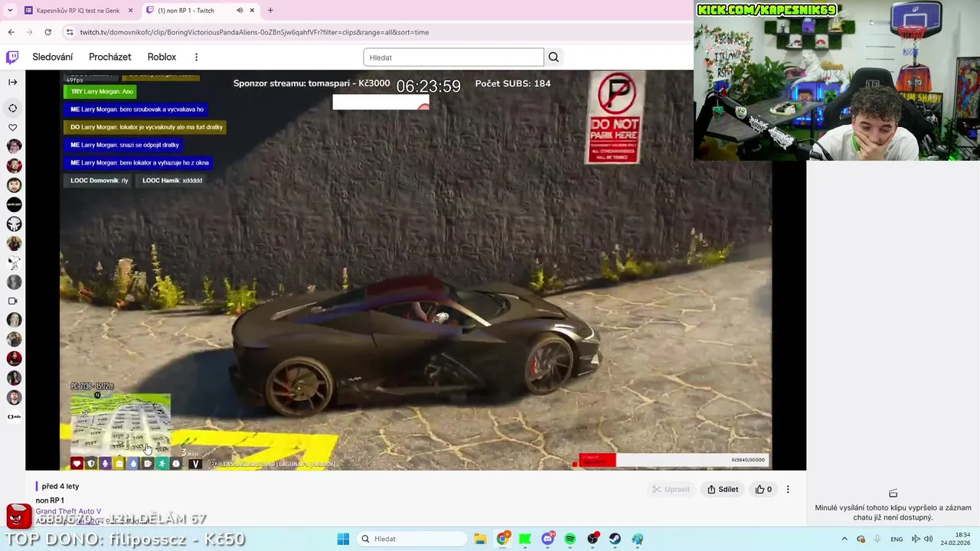
Task: Click the Sdílet share button
Action: click(723, 489)
